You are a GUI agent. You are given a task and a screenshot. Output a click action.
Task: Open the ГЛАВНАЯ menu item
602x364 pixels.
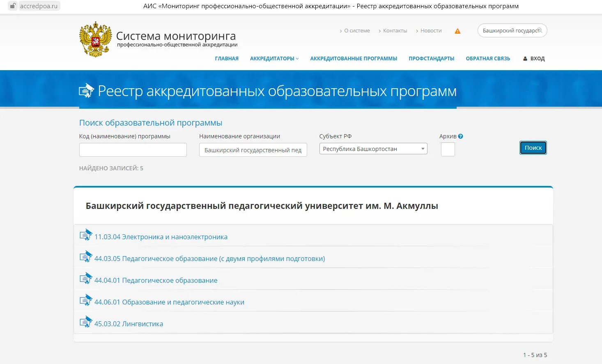(x=227, y=59)
